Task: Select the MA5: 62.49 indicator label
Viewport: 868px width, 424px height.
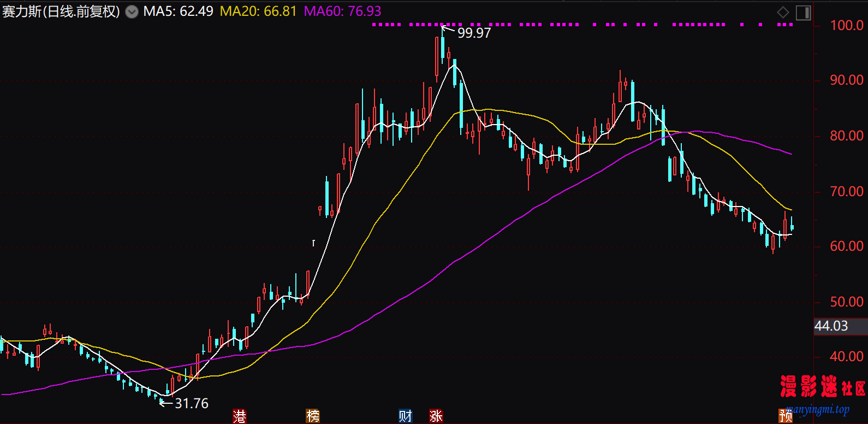Action: click(178, 11)
